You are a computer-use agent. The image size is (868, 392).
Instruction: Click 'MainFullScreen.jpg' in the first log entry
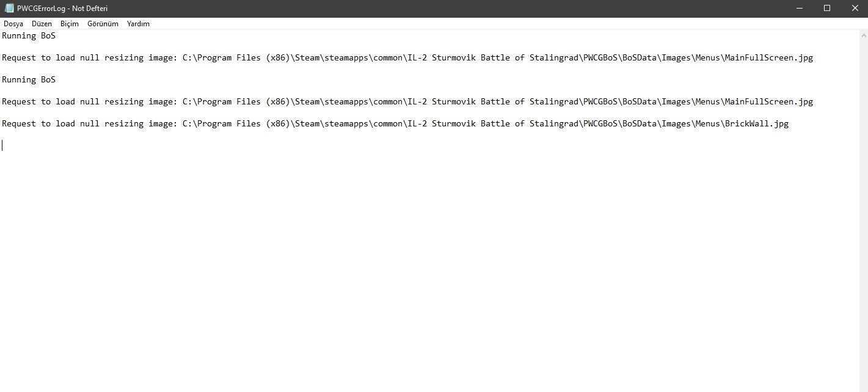point(768,58)
